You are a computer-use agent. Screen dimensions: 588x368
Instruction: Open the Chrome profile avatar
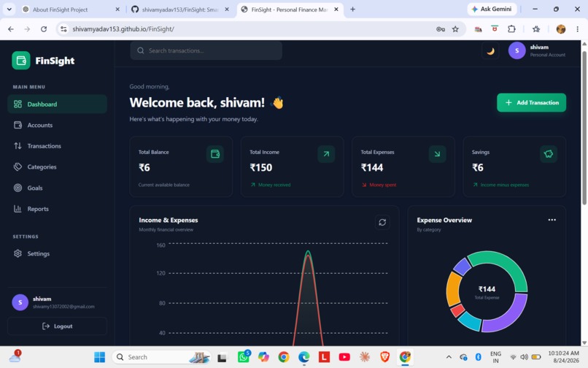tap(560, 29)
